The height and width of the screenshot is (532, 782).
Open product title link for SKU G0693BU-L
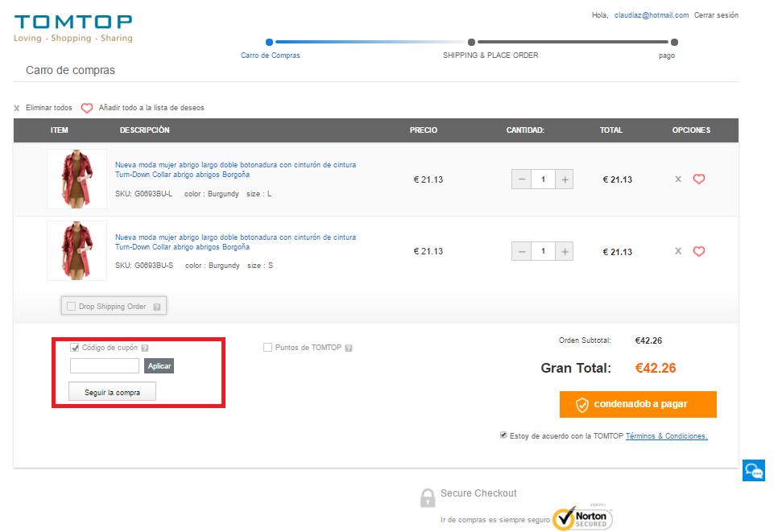[x=235, y=170]
